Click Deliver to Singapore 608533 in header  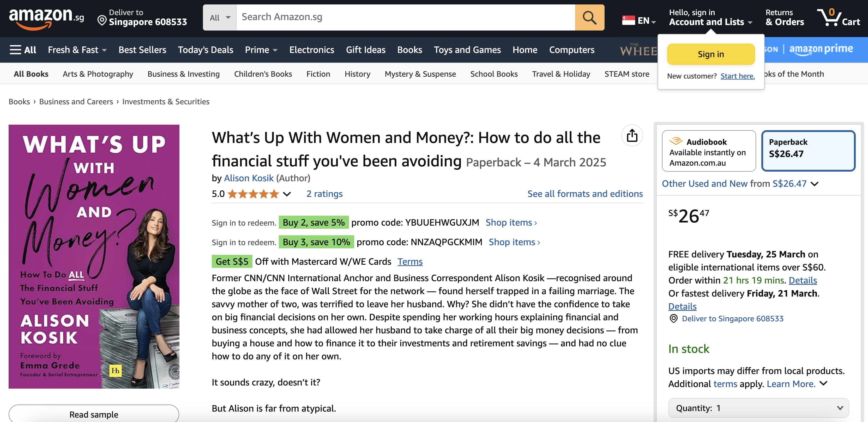coord(142,17)
